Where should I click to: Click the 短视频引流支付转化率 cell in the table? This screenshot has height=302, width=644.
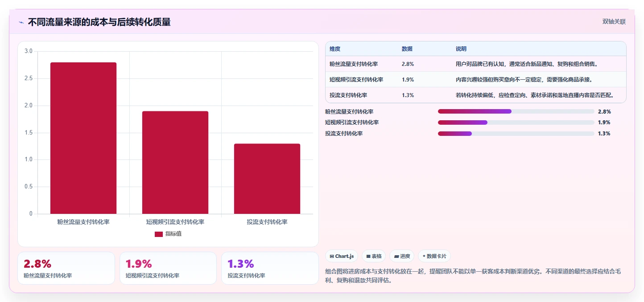356,80
